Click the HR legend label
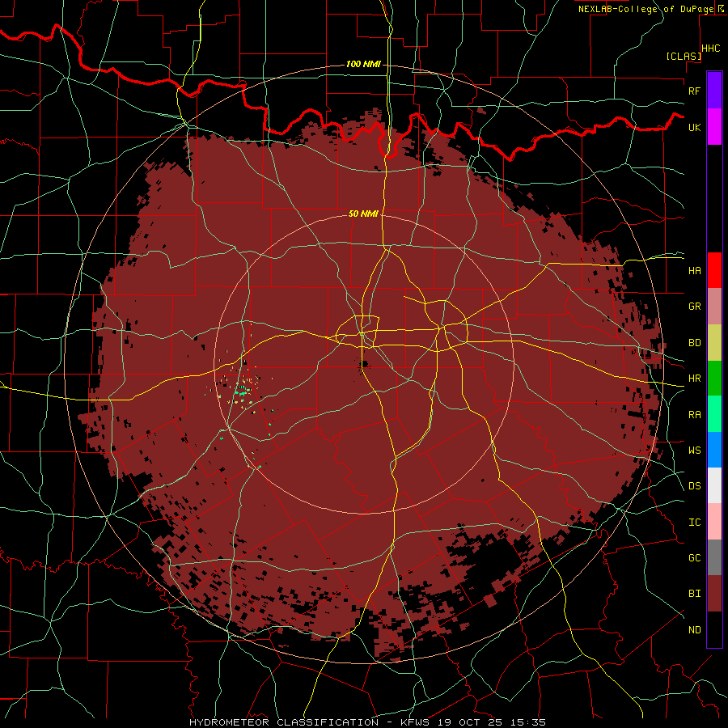This screenshot has width=728, height=728. (695, 379)
